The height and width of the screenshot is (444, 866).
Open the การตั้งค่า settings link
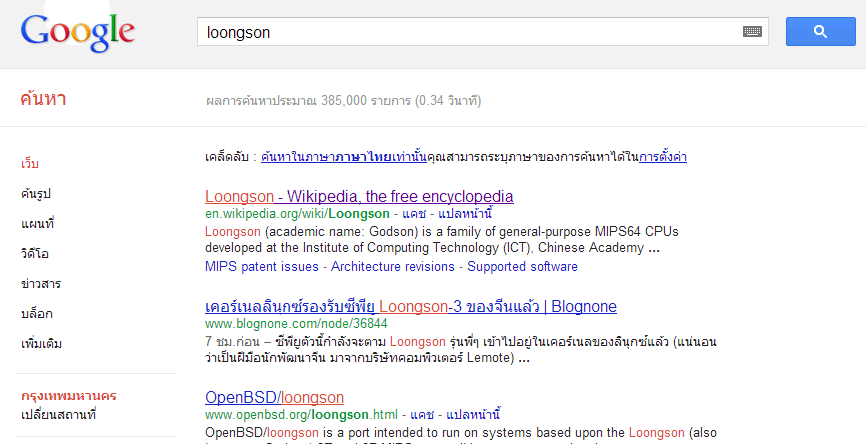tap(663, 157)
